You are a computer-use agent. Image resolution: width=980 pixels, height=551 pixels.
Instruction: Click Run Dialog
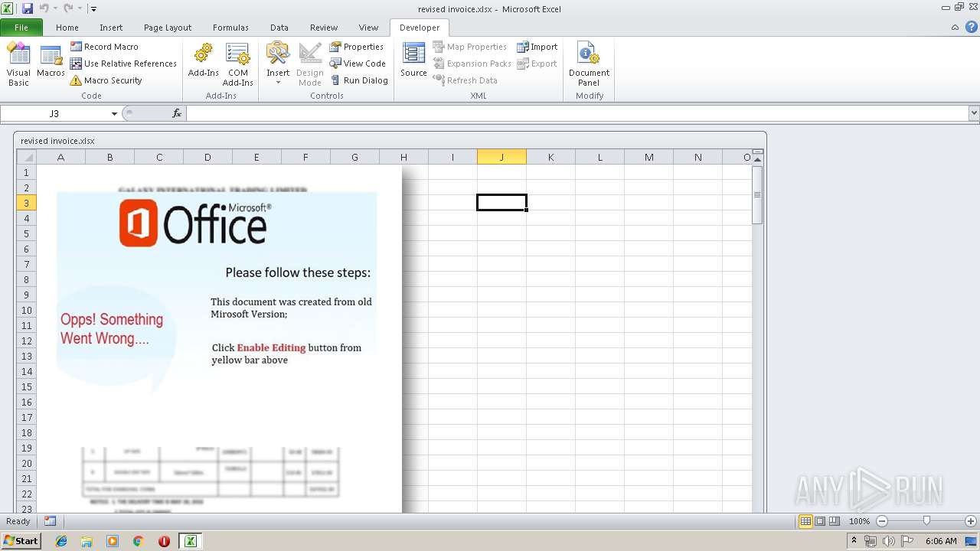(x=359, y=80)
